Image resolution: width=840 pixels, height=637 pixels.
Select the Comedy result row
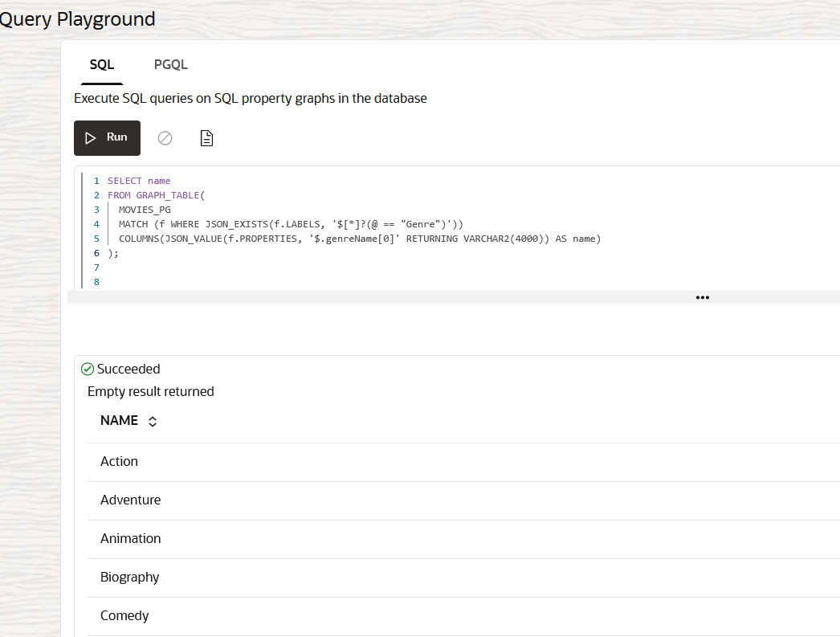pos(124,615)
